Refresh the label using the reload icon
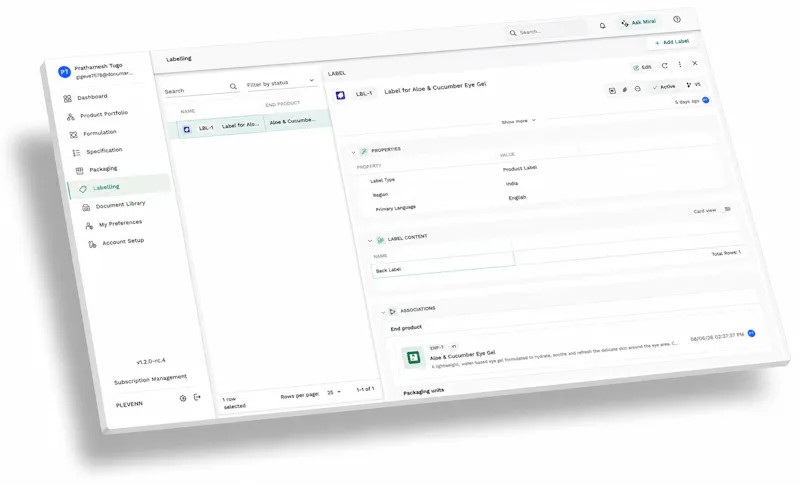This screenshot has width=800, height=485. 664,65
